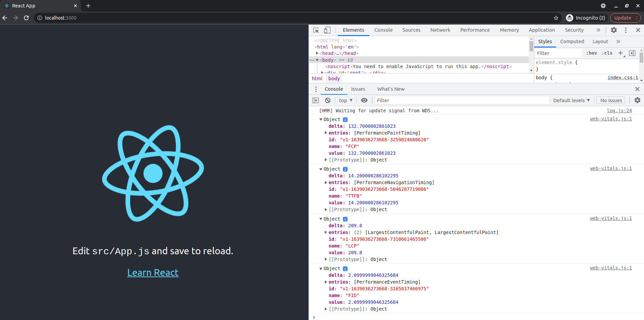Clear the console with the ban icon
Screen dimensions: 644x320
click(x=328, y=100)
